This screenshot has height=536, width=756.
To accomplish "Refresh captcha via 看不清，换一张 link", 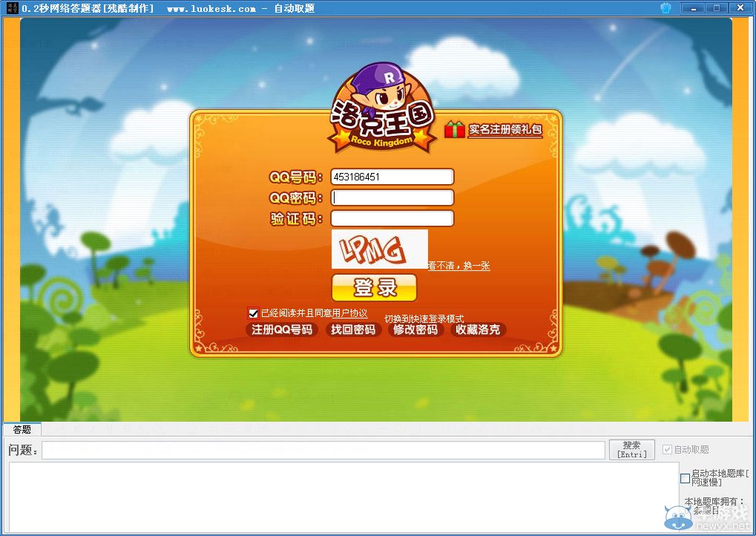I will (458, 265).
